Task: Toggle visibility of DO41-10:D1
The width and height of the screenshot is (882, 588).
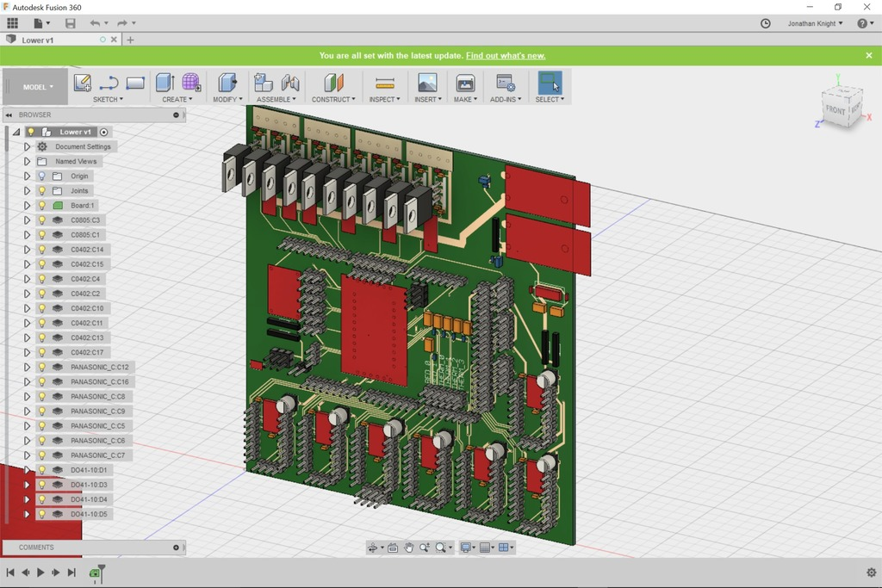Action: 41,469
